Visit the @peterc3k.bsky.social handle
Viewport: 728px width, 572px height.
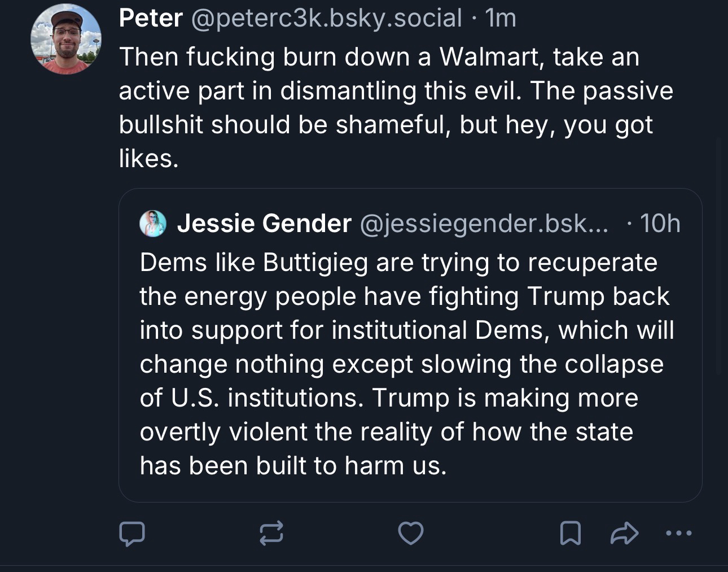[x=327, y=19]
